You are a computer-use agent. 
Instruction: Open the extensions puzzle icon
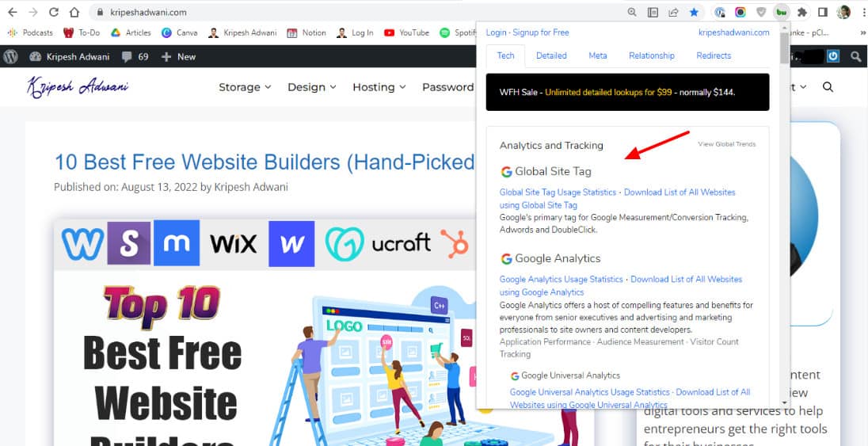coord(801,12)
